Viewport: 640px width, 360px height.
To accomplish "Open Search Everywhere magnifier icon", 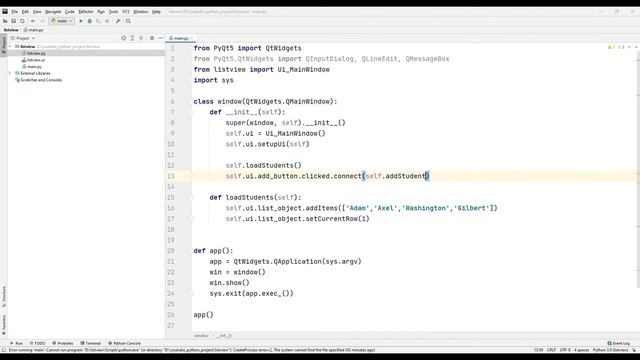I will coord(128,21).
